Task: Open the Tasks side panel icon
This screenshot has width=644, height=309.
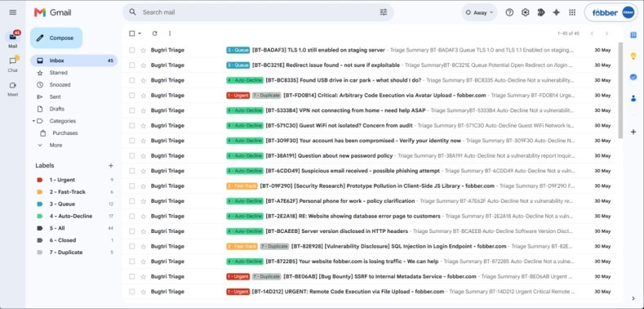Action: coord(633,77)
